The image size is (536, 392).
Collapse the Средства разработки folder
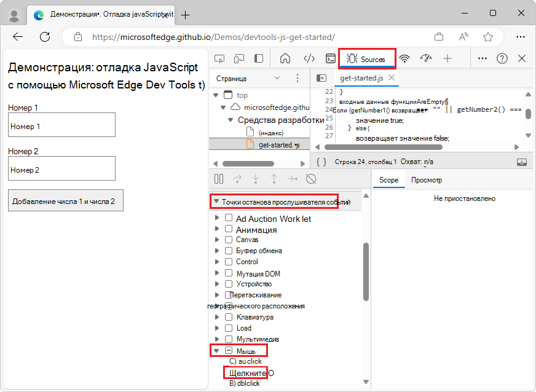231,120
